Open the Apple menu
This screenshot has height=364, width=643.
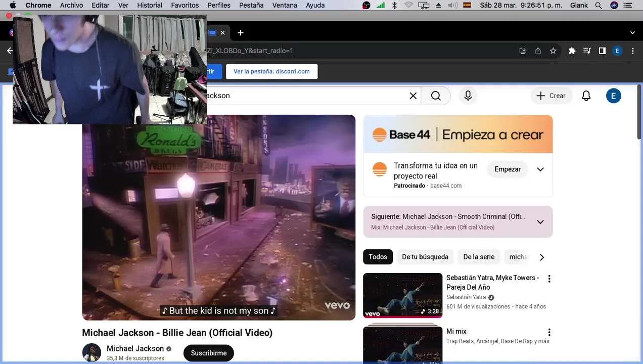coord(13,5)
